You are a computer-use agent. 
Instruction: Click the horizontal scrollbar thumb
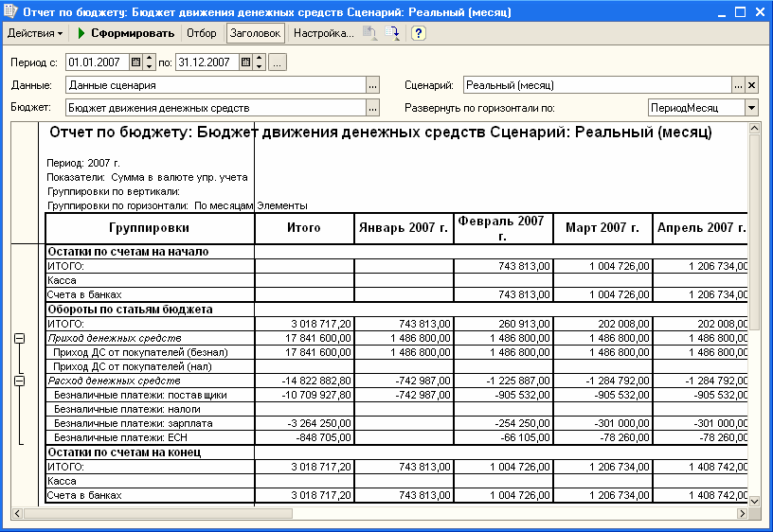click(x=158, y=513)
